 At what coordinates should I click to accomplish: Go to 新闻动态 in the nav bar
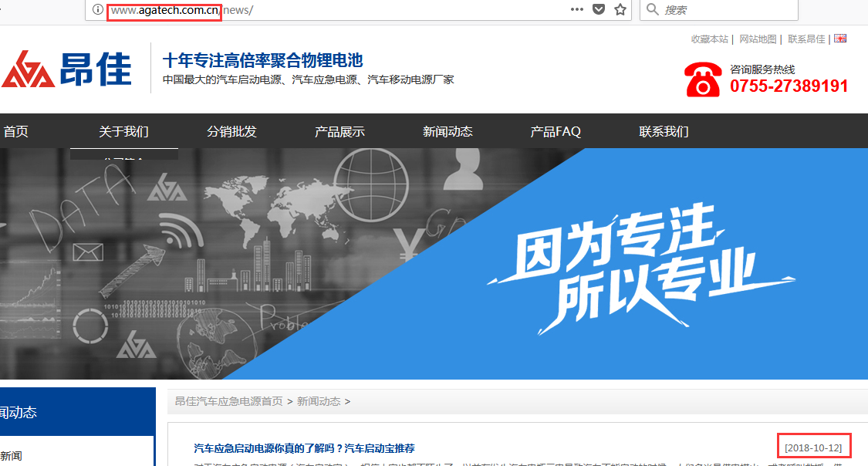pyautogui.click(x=448, y=131)
